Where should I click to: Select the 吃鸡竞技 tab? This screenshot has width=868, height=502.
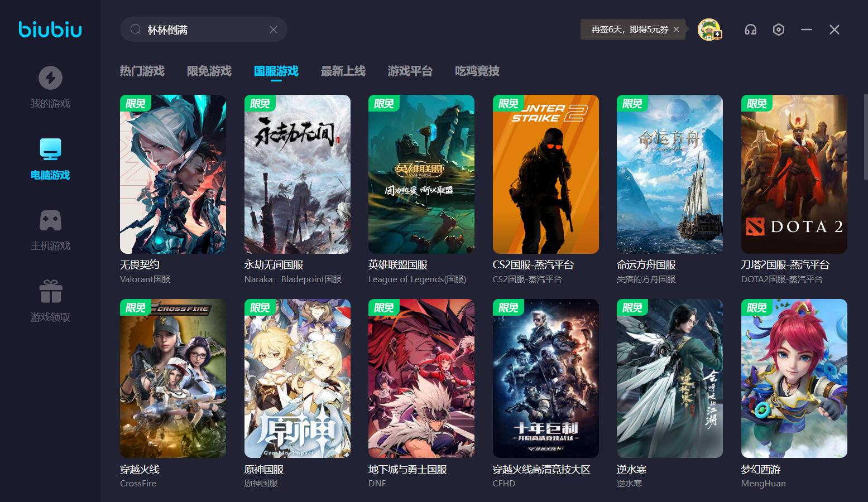[477, 71]
